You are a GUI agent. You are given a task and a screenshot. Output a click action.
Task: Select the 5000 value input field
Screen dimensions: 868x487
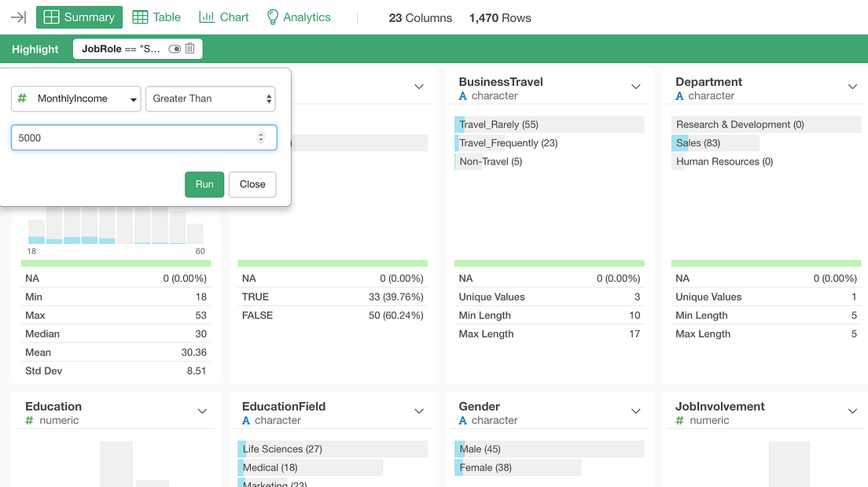[x=118, y=137]
